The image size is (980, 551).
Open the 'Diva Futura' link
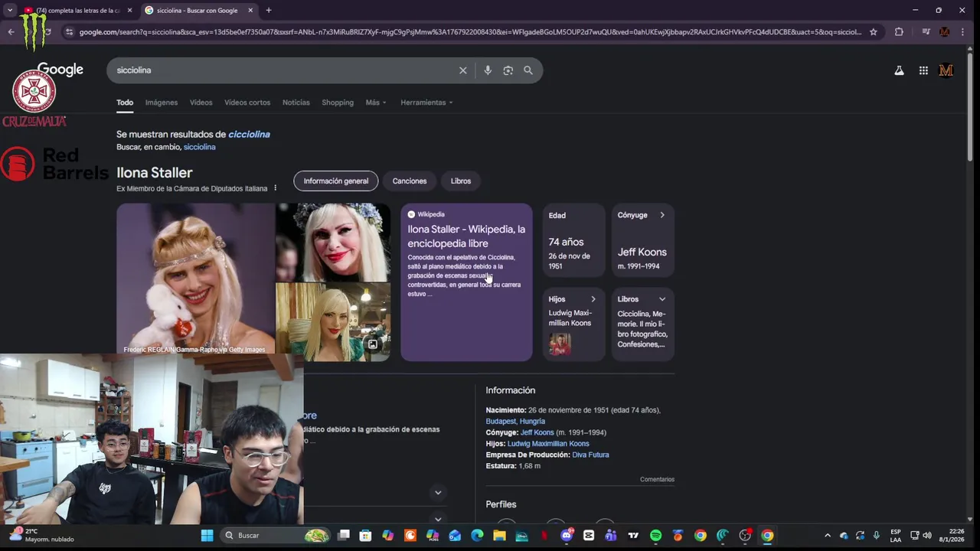tap(590, 455)
